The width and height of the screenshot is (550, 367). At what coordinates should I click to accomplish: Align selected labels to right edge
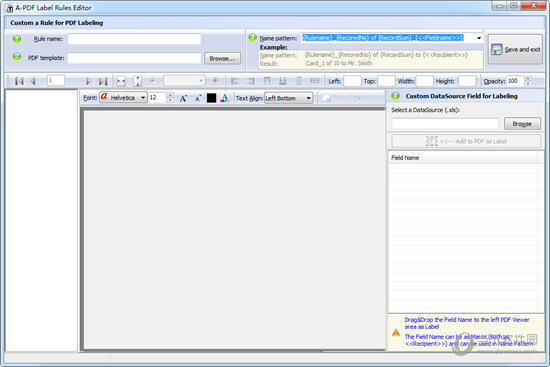click(x=250, y=81)
